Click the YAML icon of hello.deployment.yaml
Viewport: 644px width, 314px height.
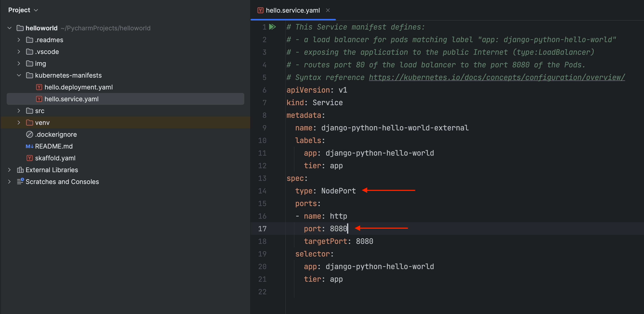(39, 87)
